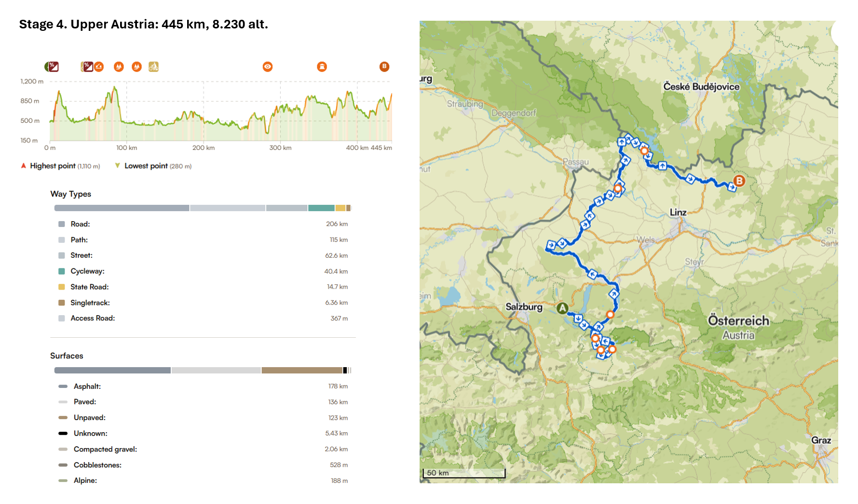Click the tree icon beside the cyclist icon

137,66
